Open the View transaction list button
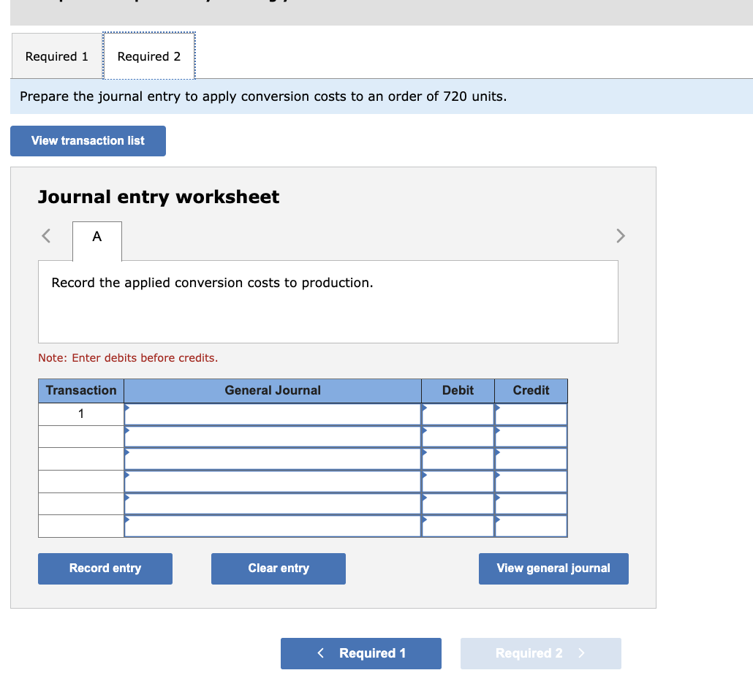 click(88, 141)
